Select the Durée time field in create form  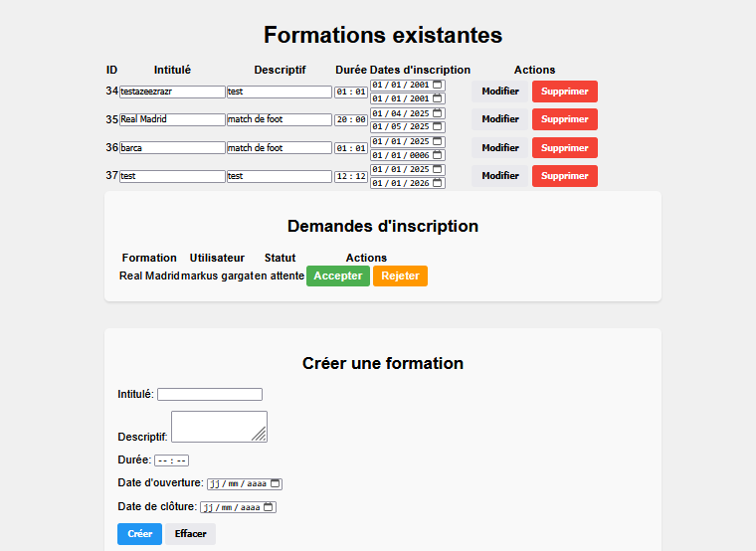171,460
